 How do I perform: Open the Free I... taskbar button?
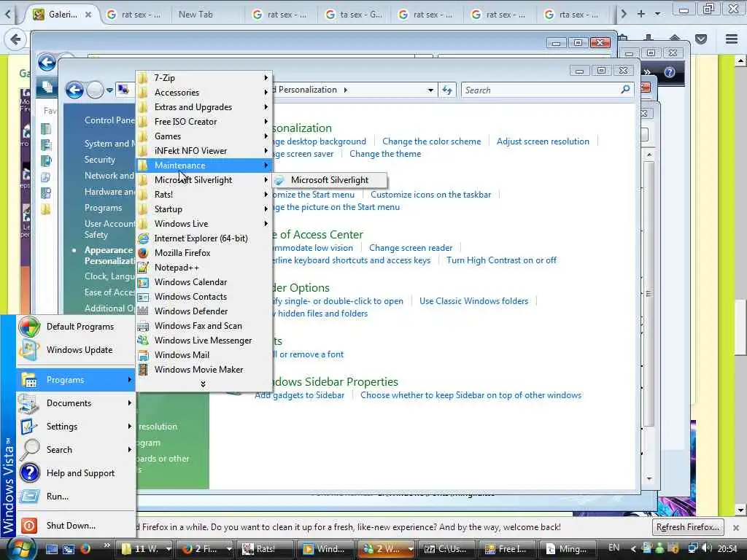pyautogui.click(x=508, y=548)
